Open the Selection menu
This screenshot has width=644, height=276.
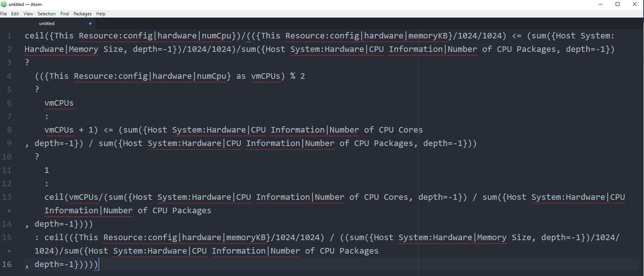click(47, 14)
